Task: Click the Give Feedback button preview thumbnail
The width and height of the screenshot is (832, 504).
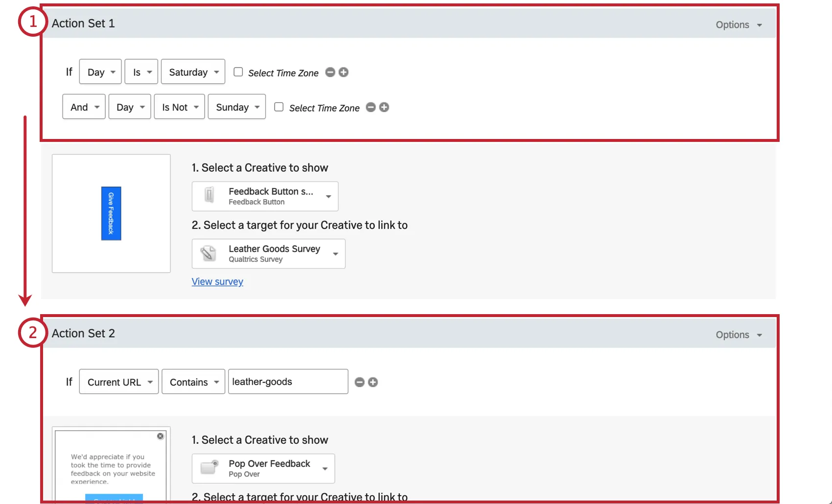Action: [x=111, y=213]
